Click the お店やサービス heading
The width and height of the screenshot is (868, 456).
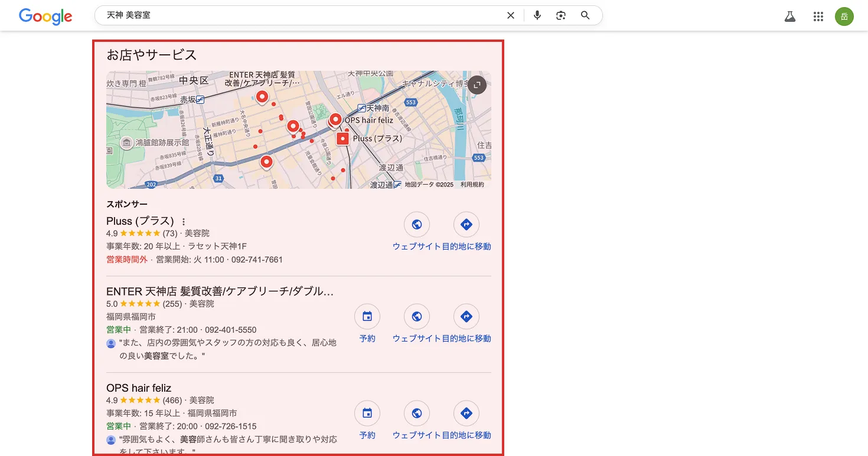pos(152,55)
